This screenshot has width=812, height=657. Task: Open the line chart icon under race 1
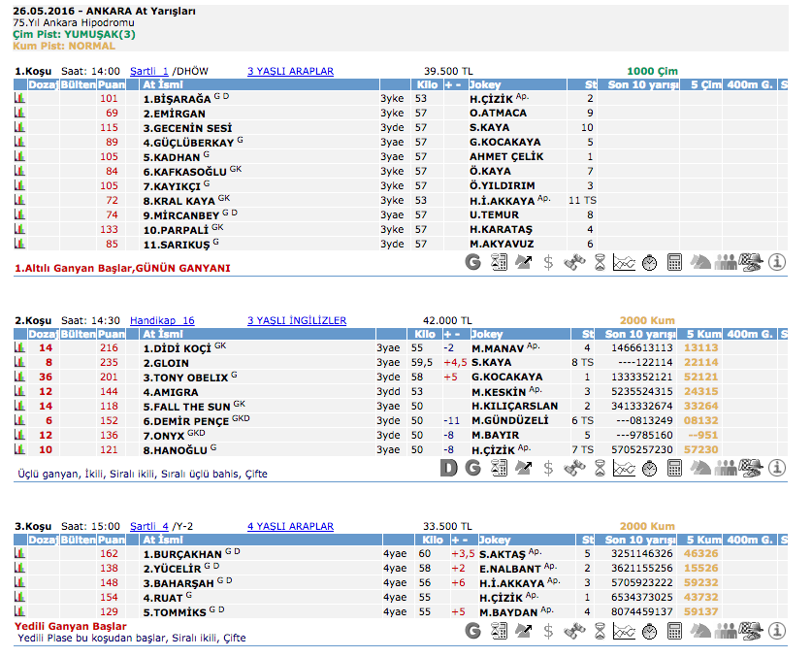[625, 261]
